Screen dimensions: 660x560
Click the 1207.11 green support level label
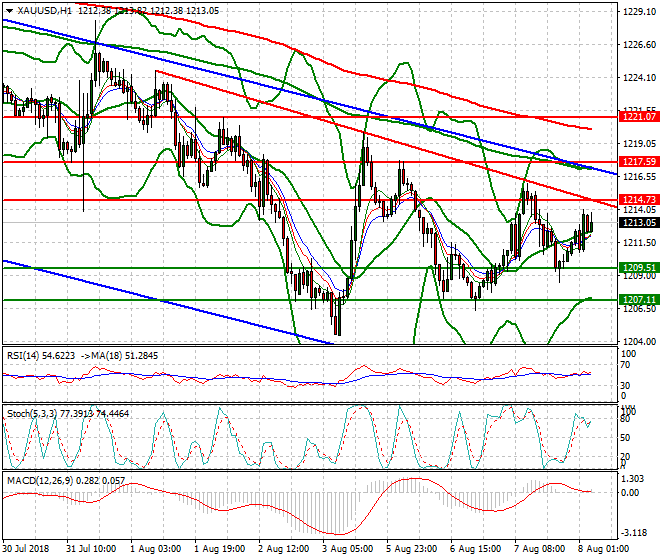click(x=639, y=300)
